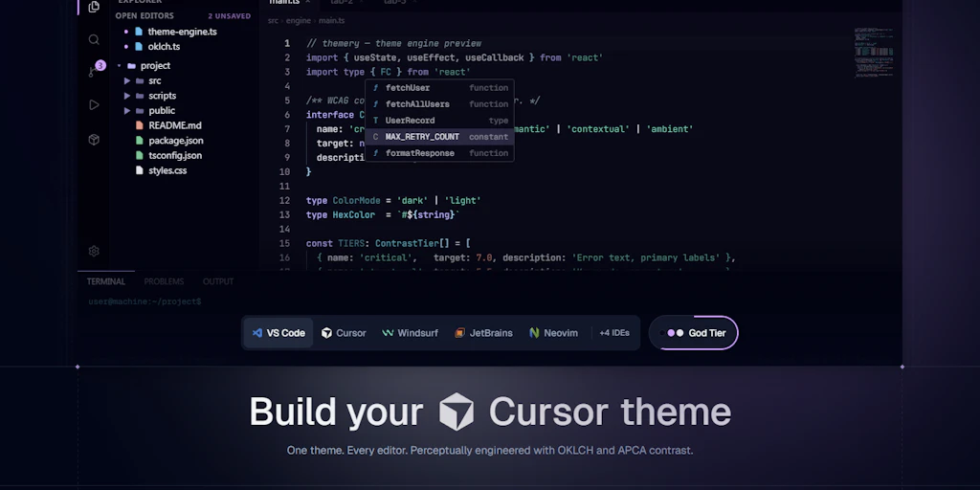This screenshot has height=490, width=980.
Task: Open the Extensions cube icon
Action: tap(94, 140)
